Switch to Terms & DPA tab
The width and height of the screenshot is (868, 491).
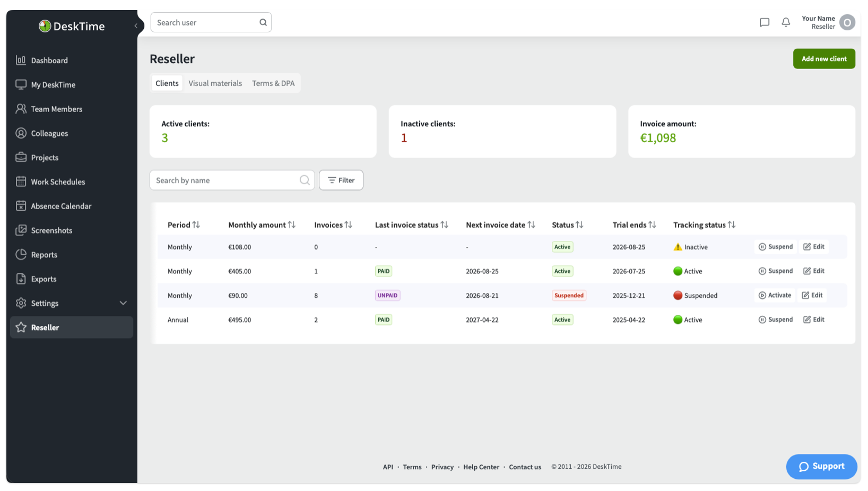tap(273, 83)
